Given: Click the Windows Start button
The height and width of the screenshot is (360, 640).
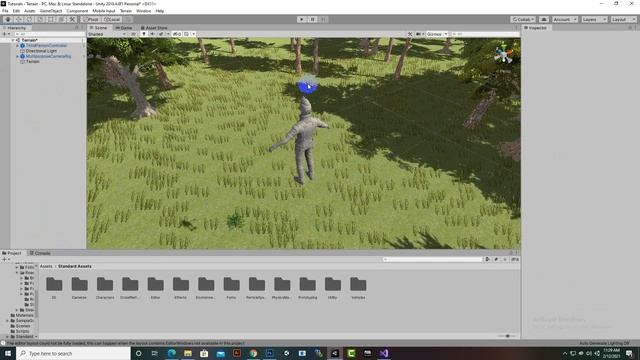Looking at the screenshot, I should pyautogui.click(x=8, y=353).
